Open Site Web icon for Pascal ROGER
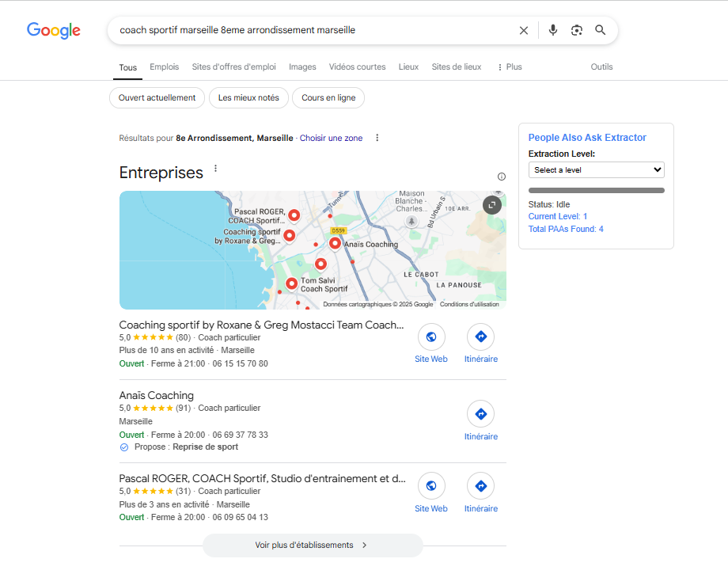The width and height of the screenshot is (728, 574). pyautogui.click(x=431, y=486)
